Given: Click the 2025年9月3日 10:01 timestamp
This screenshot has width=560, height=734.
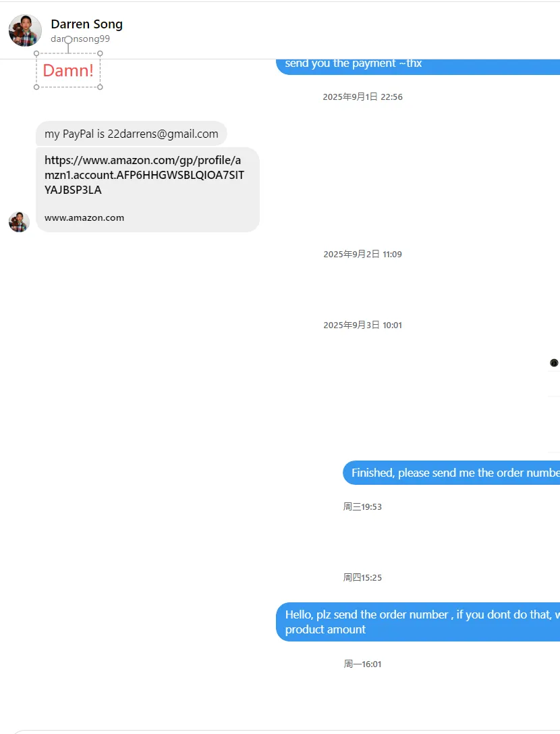Looking at the screenshot, I should coord(362,325).
